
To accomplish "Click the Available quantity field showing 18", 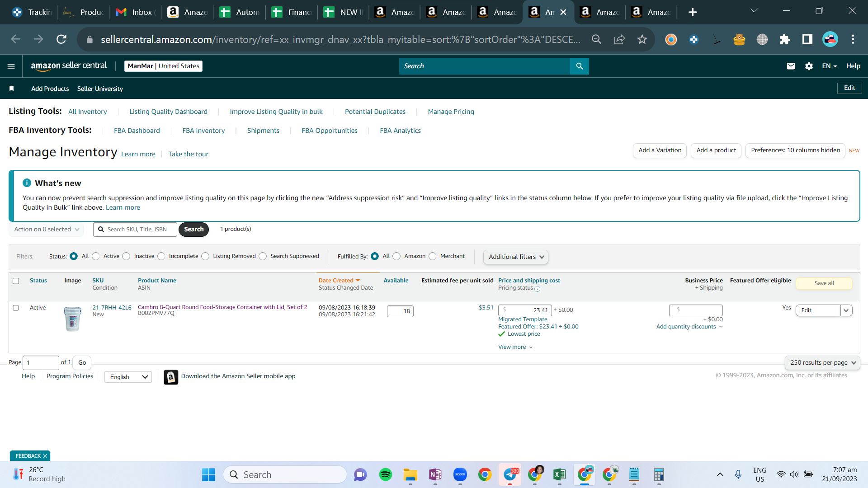I will coord(400,311).
